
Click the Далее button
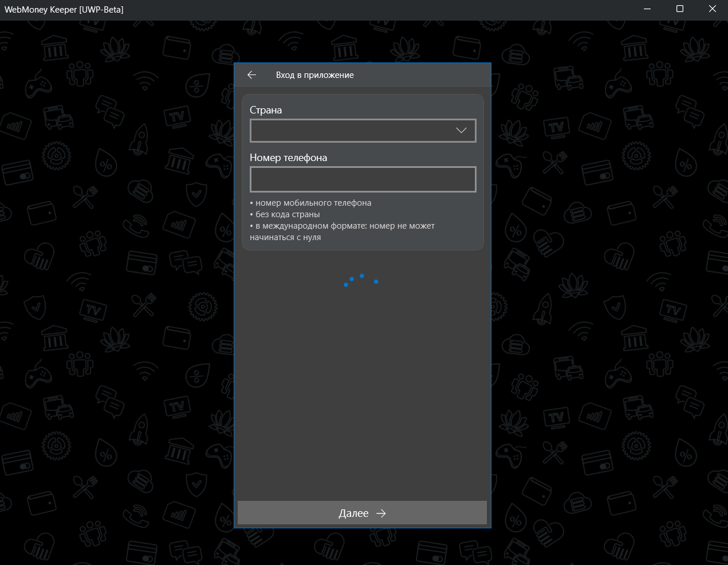(362, 513)
